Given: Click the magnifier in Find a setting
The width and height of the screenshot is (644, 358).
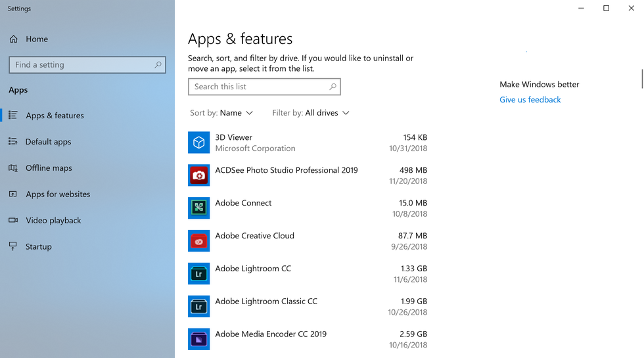Looking at the screenshot, I should (x=158, y=65).
